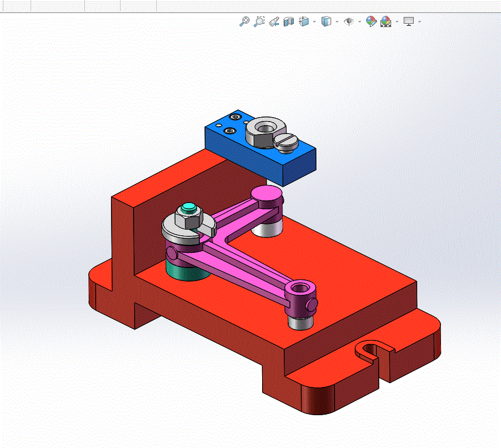Expand the Apply Scene dropdown arrow
501x448 pixels.
[x=397, y=21]
